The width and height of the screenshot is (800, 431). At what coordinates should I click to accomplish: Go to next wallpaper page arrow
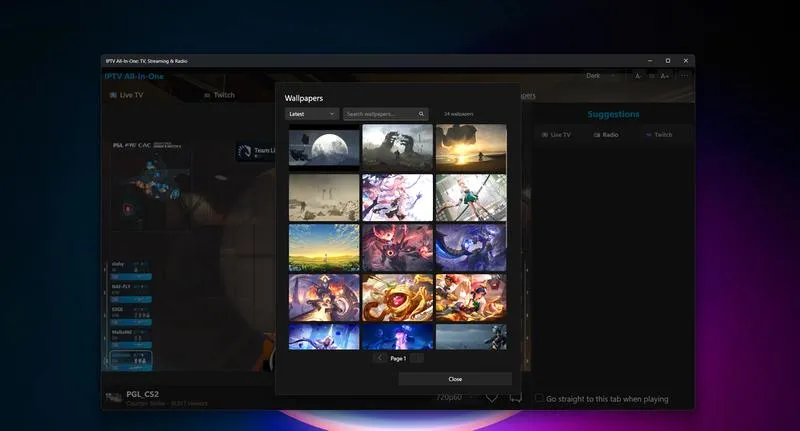[x=417, y=358]
